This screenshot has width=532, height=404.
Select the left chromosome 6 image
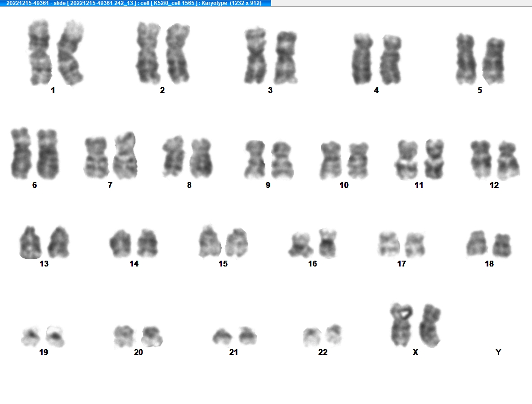[21, 153]
